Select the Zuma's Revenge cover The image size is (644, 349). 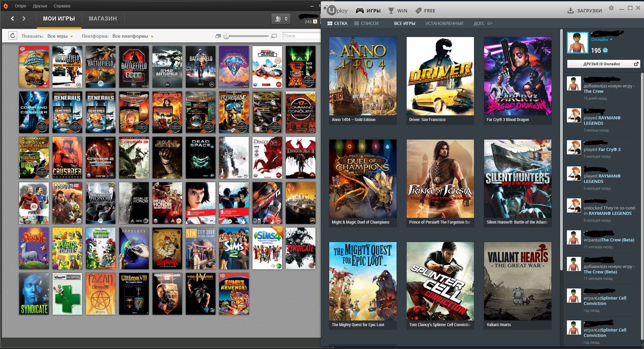point(234,294)
